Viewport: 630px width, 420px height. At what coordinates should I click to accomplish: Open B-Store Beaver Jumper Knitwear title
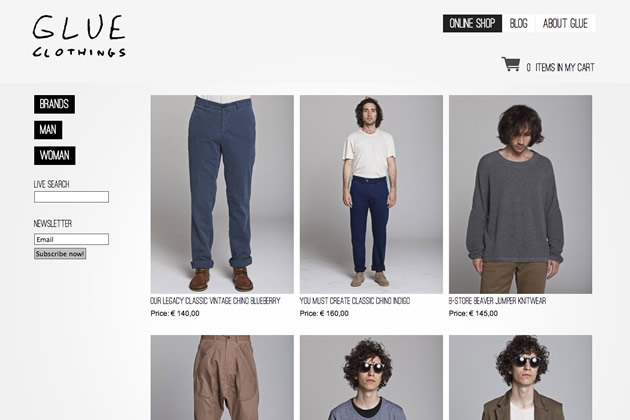coord(497,301)
